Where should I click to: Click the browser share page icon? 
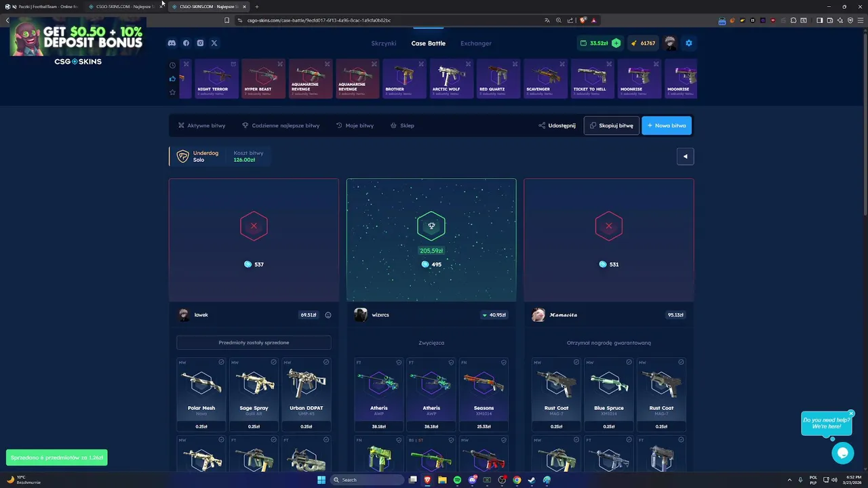(x=570, y=20)
